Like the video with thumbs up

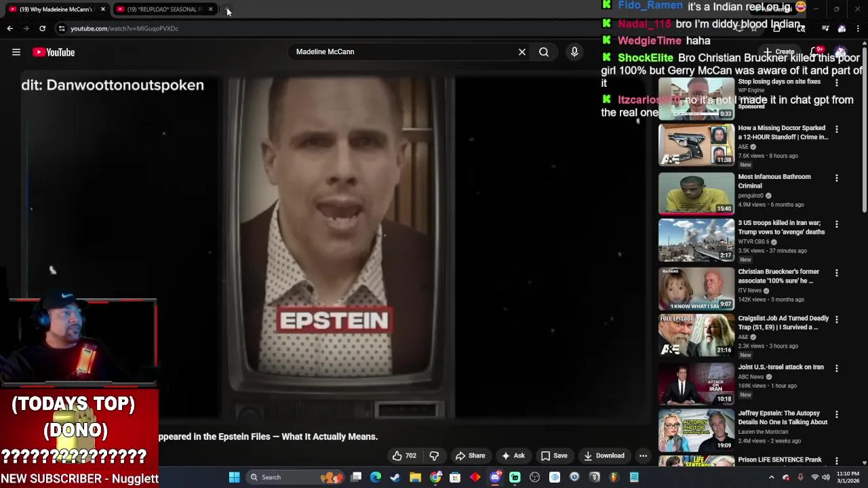[404, 455]
